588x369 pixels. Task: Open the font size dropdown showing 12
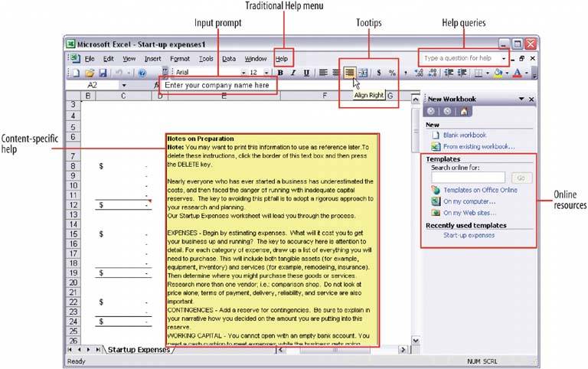(266, 73)
